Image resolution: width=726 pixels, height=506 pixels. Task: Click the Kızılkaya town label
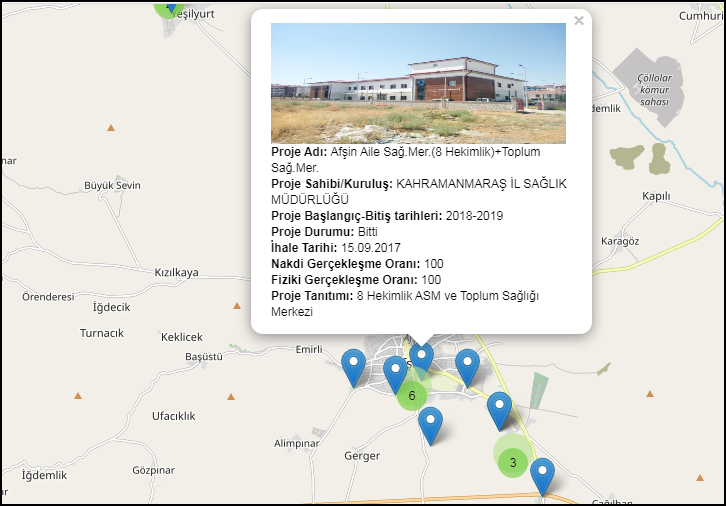(x=176, y=272)
